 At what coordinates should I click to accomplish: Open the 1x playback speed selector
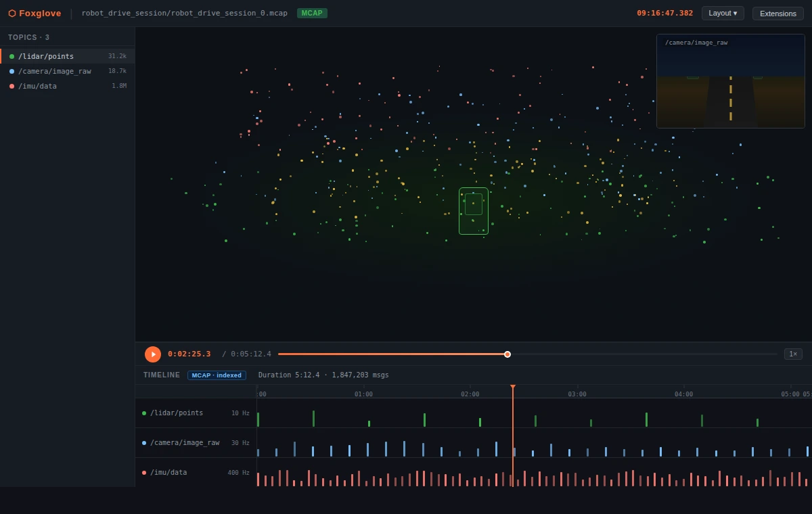coord(792,354)
